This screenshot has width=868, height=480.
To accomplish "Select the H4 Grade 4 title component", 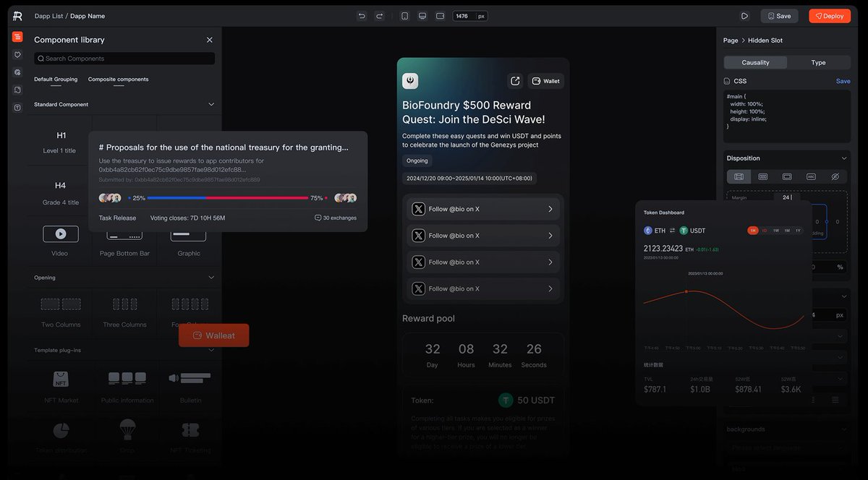I will pos(61,193).
